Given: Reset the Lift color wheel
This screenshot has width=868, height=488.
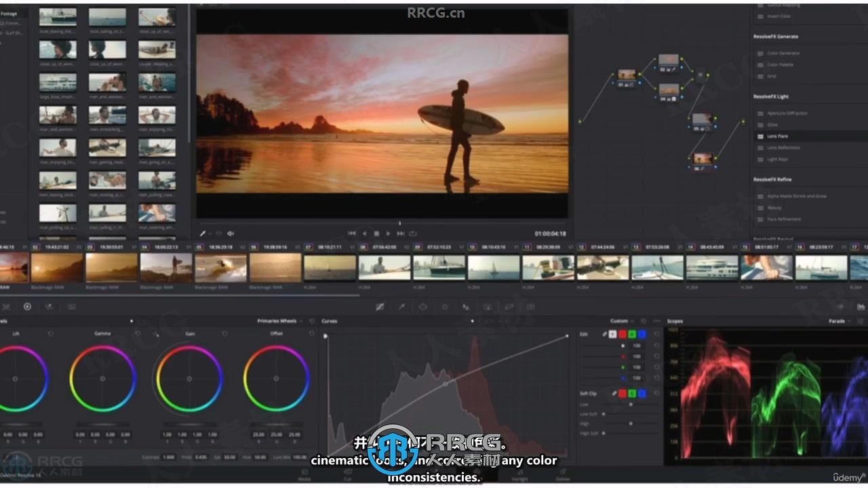Looking at the screenshot, I should click(x=51, y=333).
